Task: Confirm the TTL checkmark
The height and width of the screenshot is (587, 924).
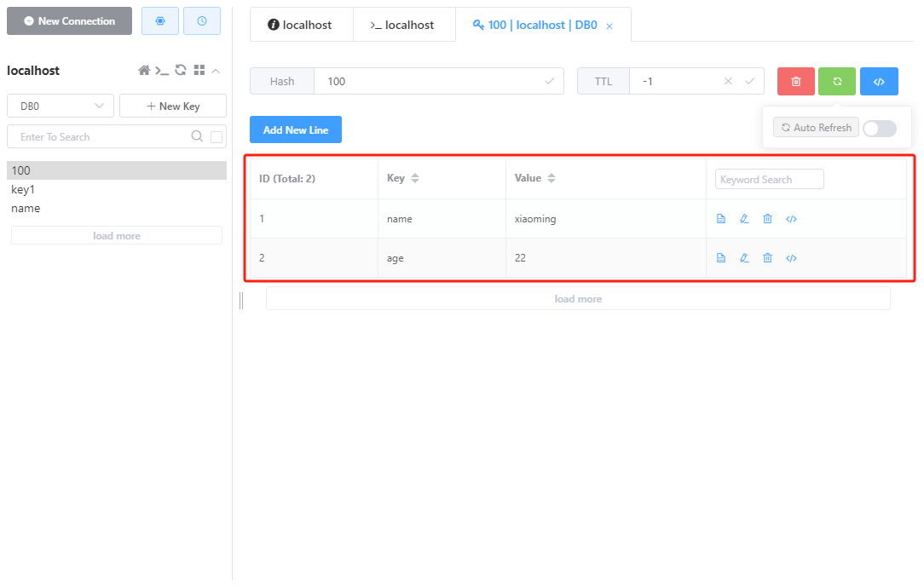Action: point(749,81)
